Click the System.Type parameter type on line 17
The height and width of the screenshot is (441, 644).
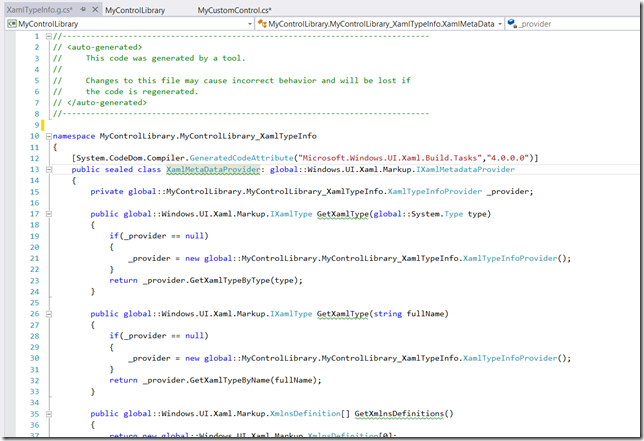(453, 214)
